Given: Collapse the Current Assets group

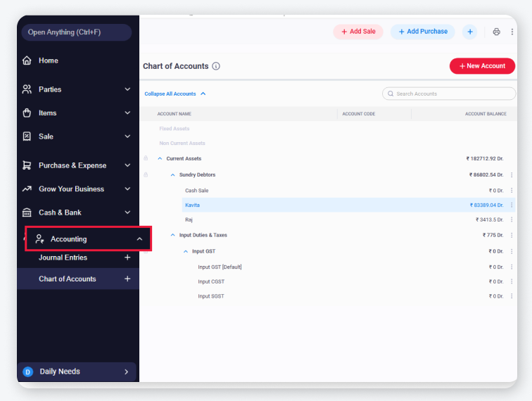Looking at the screenshot, I should pyautogui.click(x=160, y=158).
